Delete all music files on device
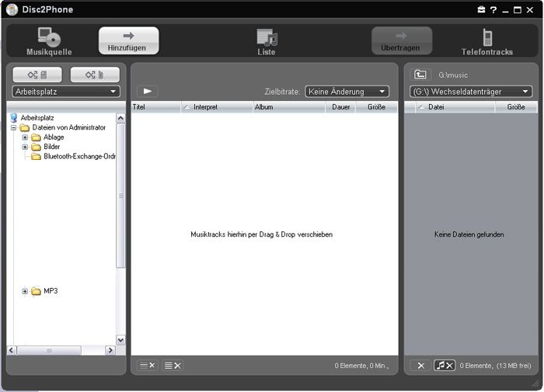The height and width of the screenshot is (392, 544). (445, 366)
